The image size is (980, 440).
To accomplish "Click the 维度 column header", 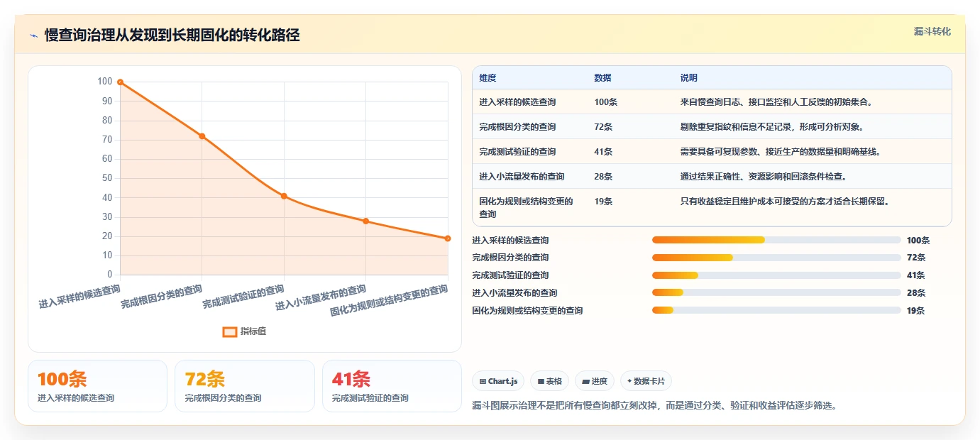I will tap(488, 78).
